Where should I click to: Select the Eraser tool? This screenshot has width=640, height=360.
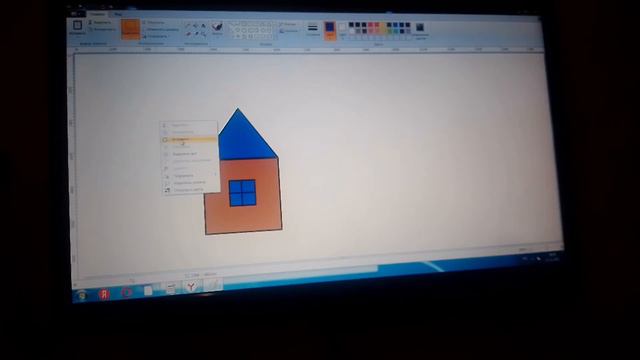188,34
